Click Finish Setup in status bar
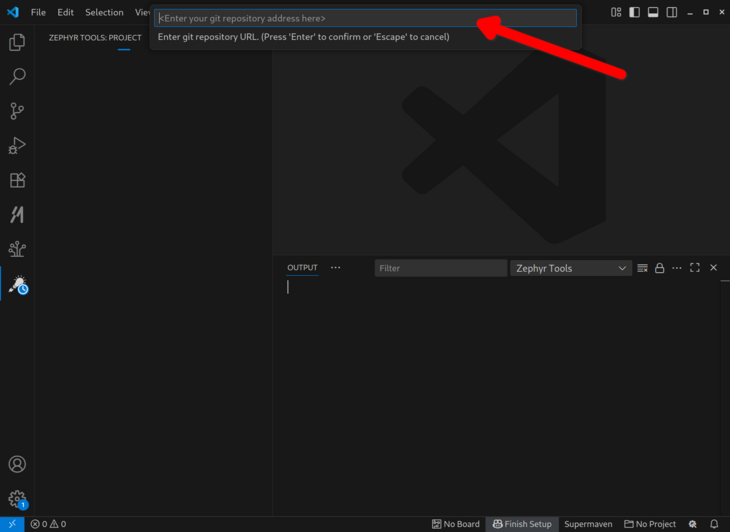Screen dimensions: 730x532 522,524
